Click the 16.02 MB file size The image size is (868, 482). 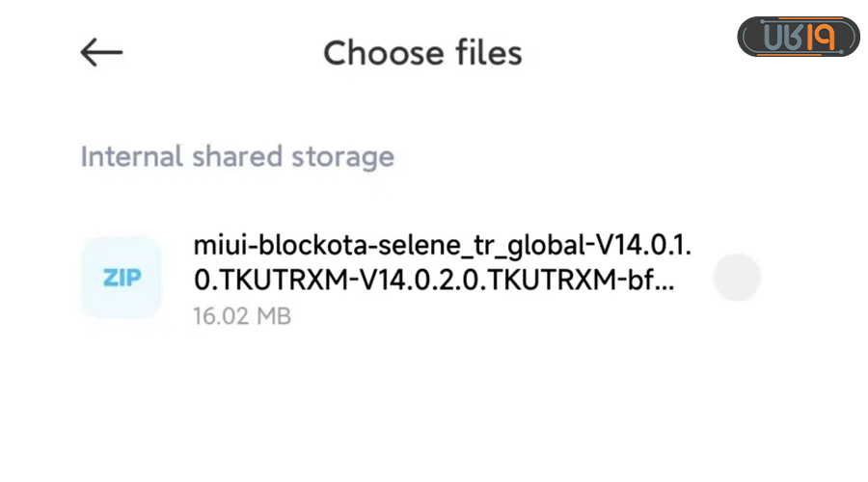pyautogui.click(x=242, y=315)
